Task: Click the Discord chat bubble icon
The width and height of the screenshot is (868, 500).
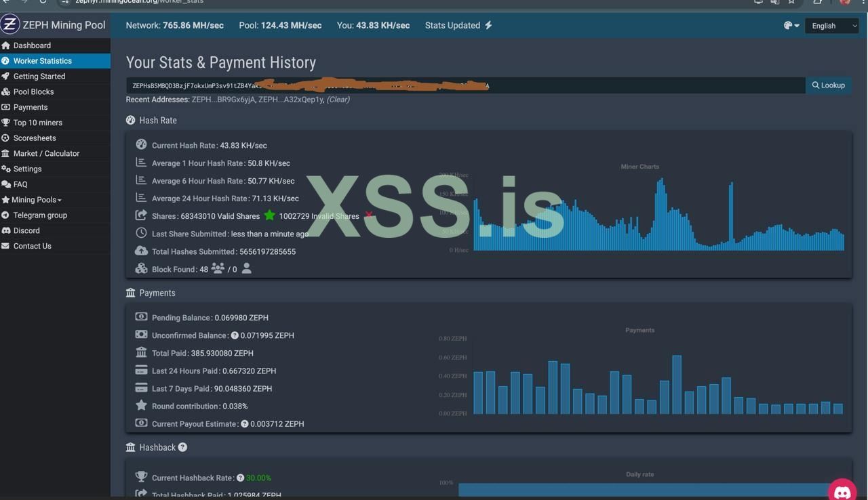Action: pos(842,491)
